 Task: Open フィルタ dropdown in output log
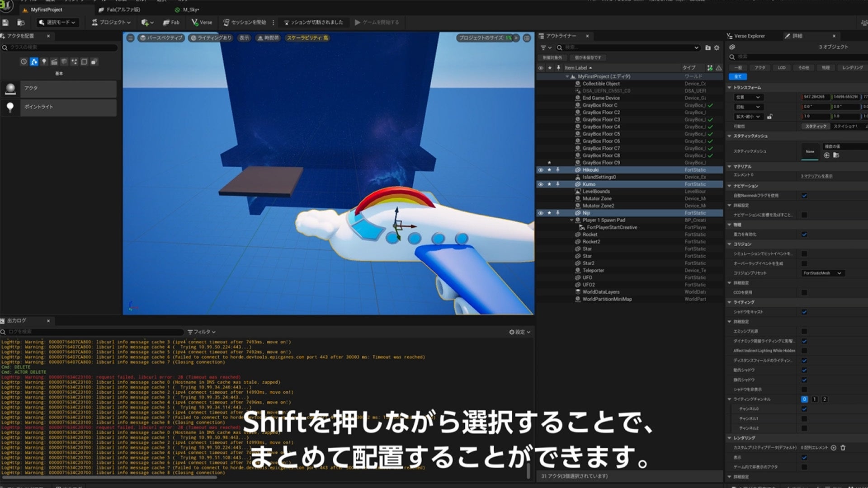202,331
